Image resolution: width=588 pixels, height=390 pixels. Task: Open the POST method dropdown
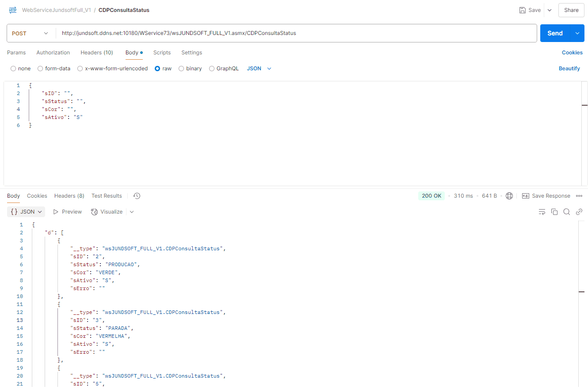46,33
